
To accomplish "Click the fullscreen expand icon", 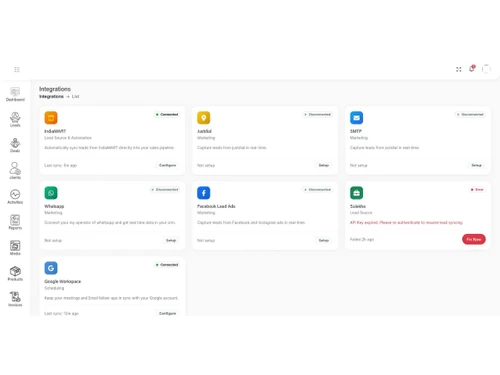I will tap(459, 69).
